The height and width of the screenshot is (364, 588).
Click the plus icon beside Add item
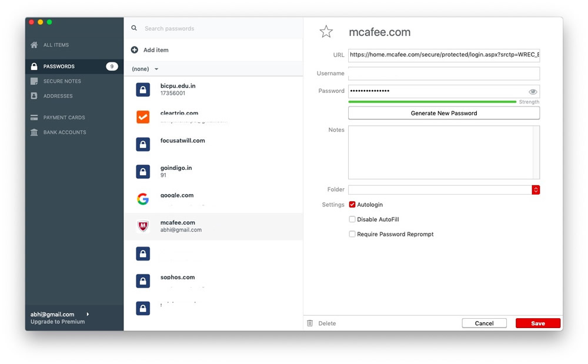pyautogui.click(x=134, y=50)
